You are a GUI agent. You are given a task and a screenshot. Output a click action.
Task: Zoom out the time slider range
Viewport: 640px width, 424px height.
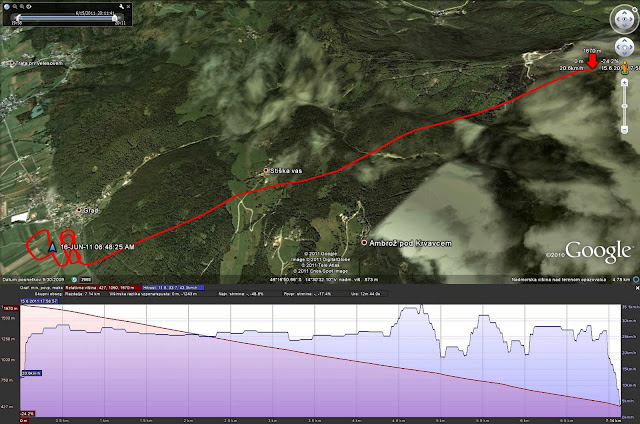[15, 7]
